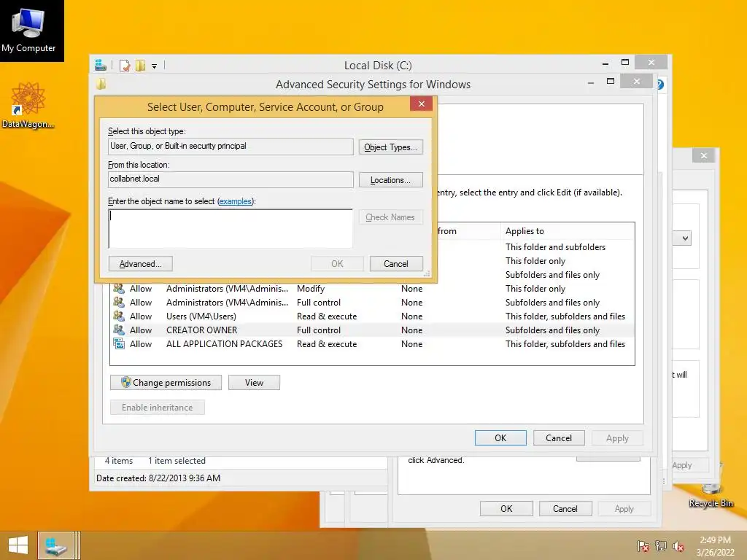Click '1 item selected' status bar text
747x560 pixels.
point(177,461)
